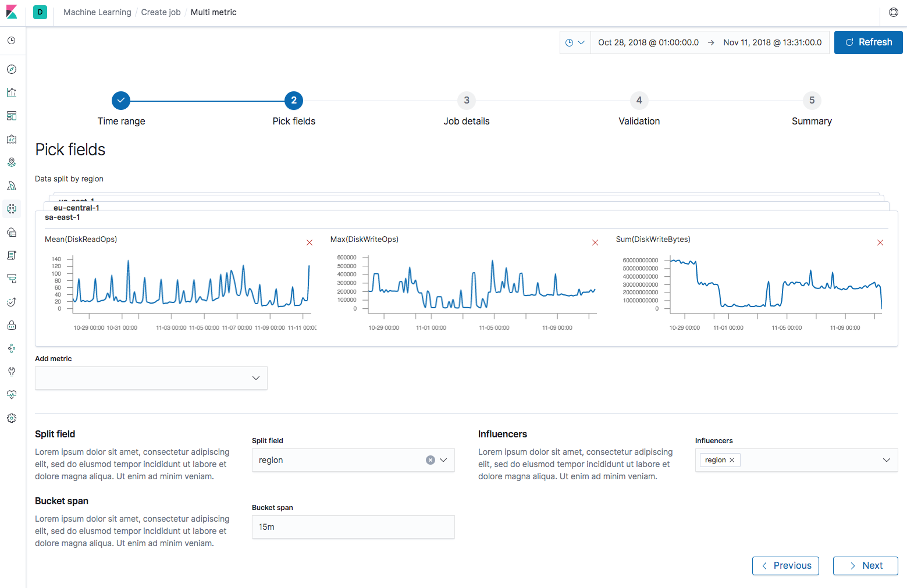Open Graph nodes icon in sidebar
Image resolution: width=907 pixels, height=588 pixels.
pyautogui.click(x=12, y=348)
